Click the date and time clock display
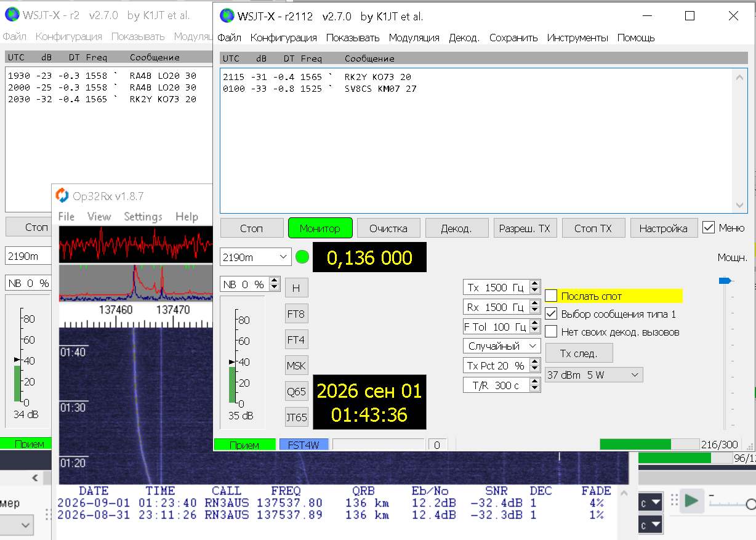 pos(369,402)
